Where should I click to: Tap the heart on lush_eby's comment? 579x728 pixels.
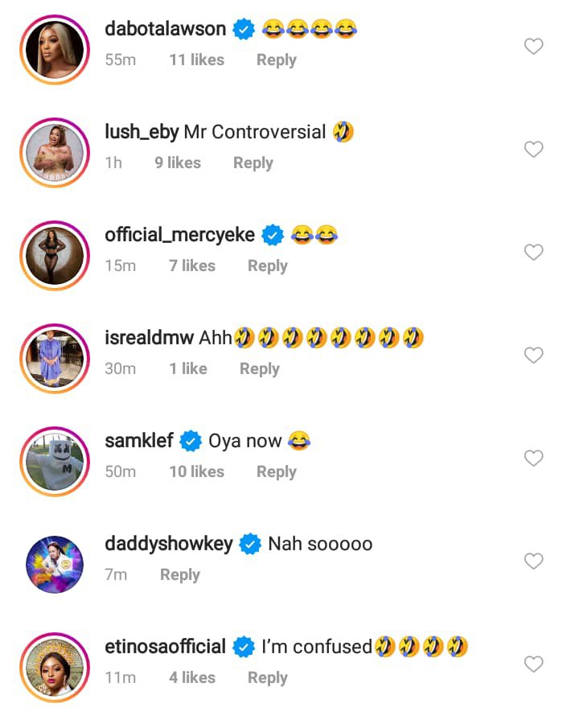click(534, 150)
